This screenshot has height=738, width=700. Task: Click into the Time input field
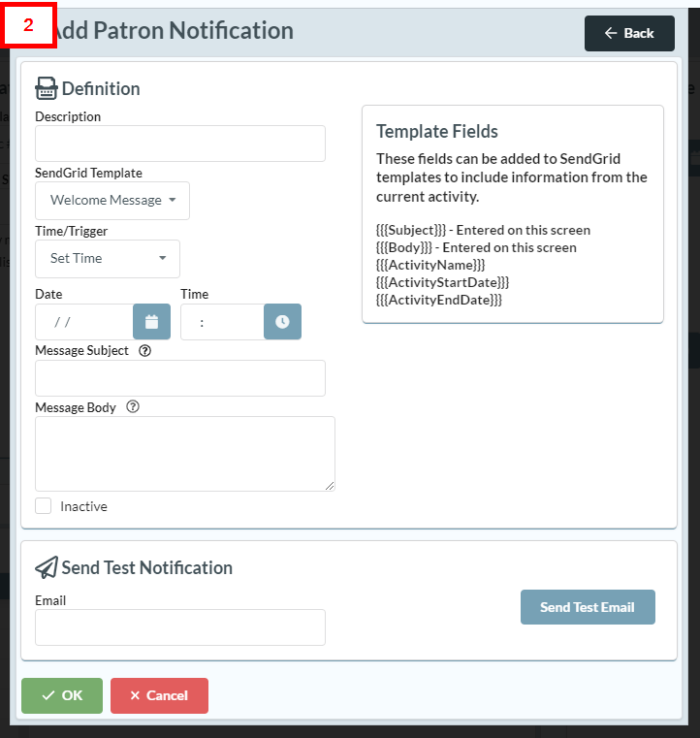pyautogui.click(x=222, y=322)
